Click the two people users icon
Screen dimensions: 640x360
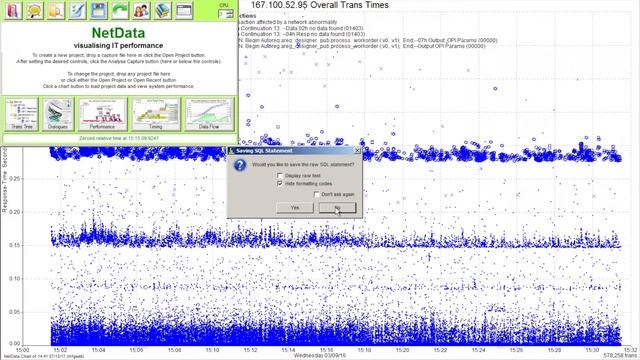click(x=141, y=10)
